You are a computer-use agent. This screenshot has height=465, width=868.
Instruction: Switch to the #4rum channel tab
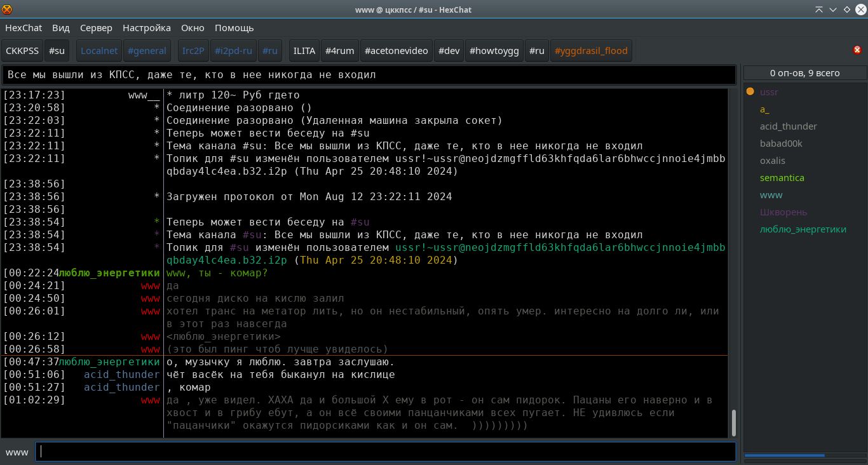click(x=340, y=51)
